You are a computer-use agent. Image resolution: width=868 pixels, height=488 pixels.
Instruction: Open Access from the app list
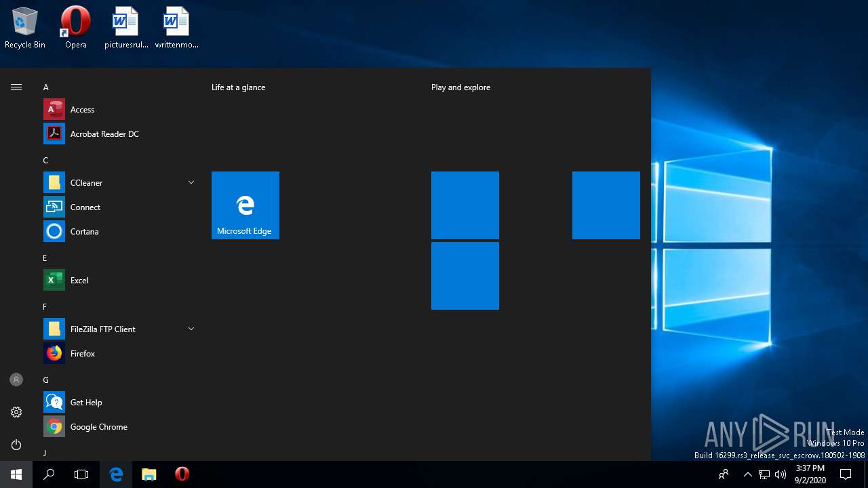(119, 110)
